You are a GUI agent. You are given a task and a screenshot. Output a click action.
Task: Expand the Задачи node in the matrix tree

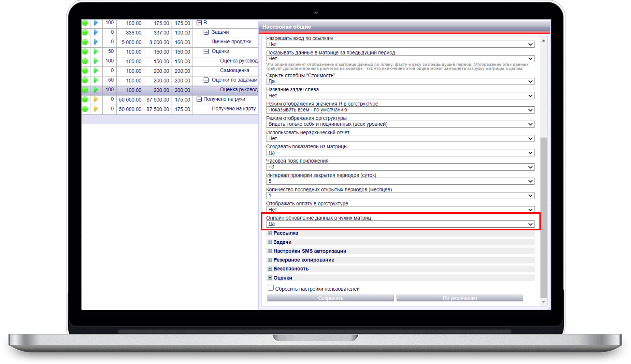point(206,32)
